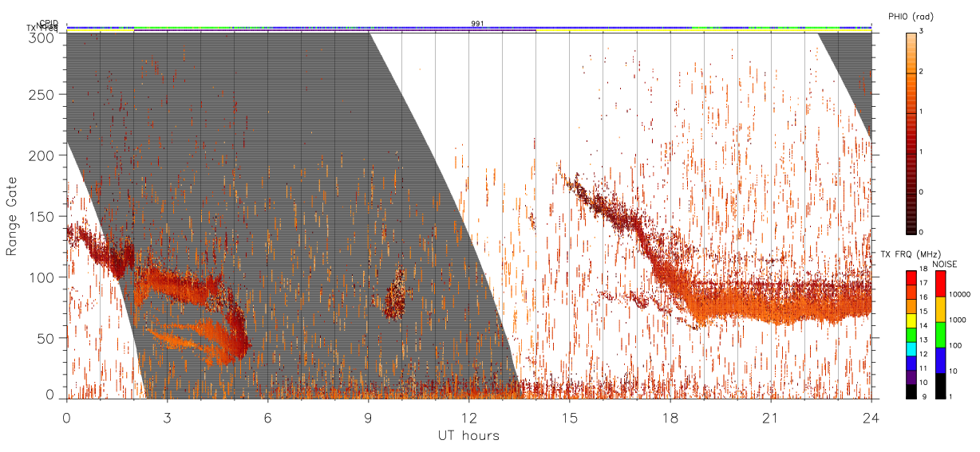Click the yellow 14-15 MHz TX FRQ swatch
Viewport: 980px width, 452px height.
(x=911, y=320)
